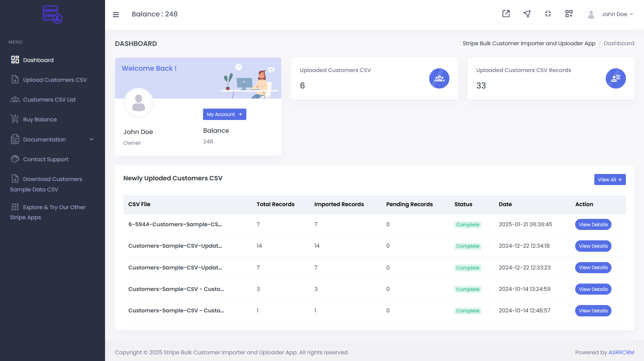Click the My Account button
This screenshot has width=644, height=361.
point(224,114)
